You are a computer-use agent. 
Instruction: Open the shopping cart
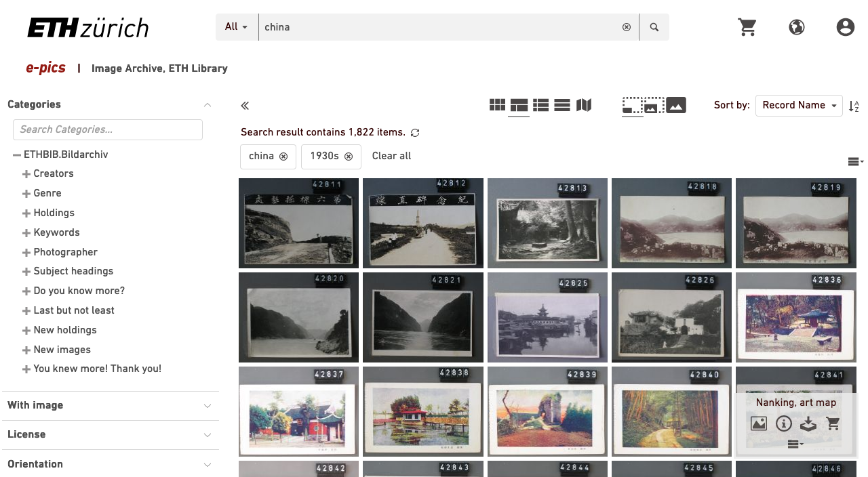pyautogui.click(x=747, y=27)
